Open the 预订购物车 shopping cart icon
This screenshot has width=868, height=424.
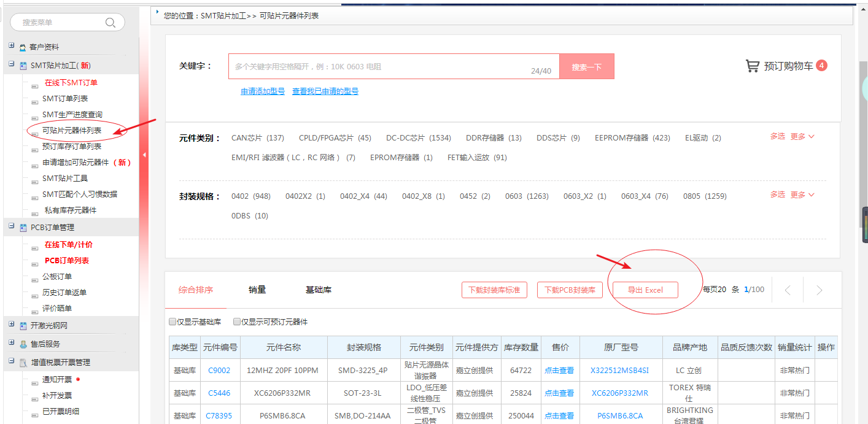752,66
